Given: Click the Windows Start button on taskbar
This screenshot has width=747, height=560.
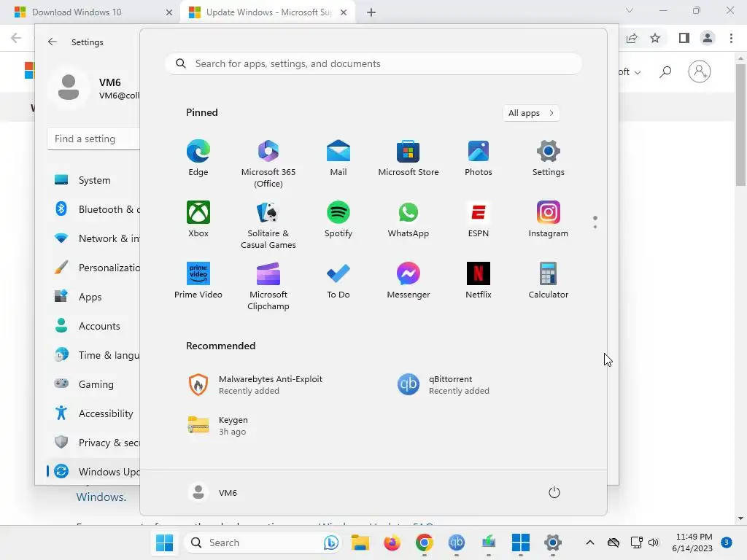Looking at the screenshot, I should click(x=165, y=542).
